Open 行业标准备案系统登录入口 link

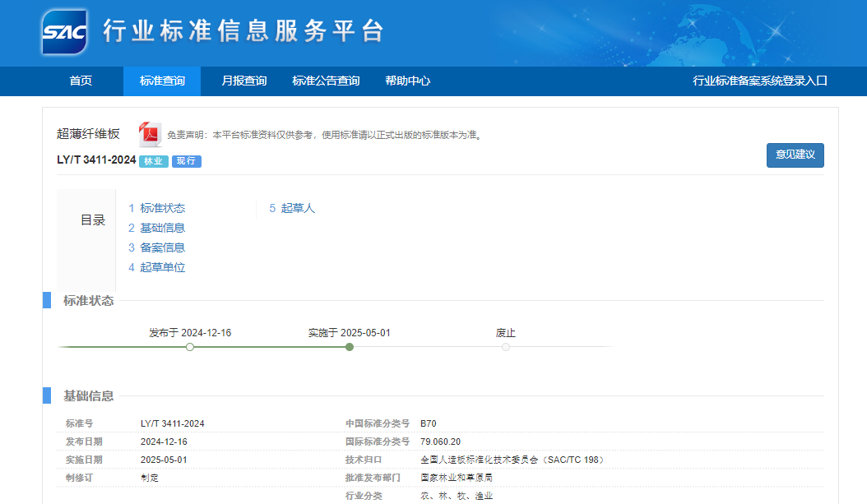(759, 81)
